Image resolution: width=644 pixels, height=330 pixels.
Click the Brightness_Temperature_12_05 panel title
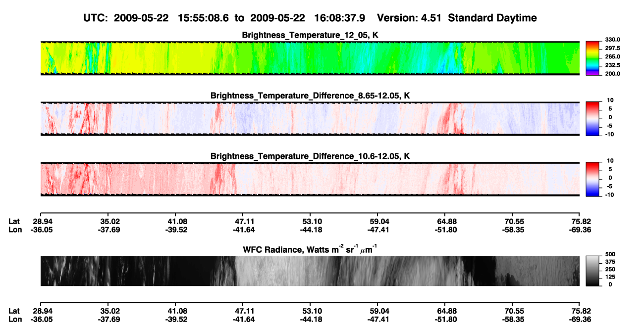(310, 35)
